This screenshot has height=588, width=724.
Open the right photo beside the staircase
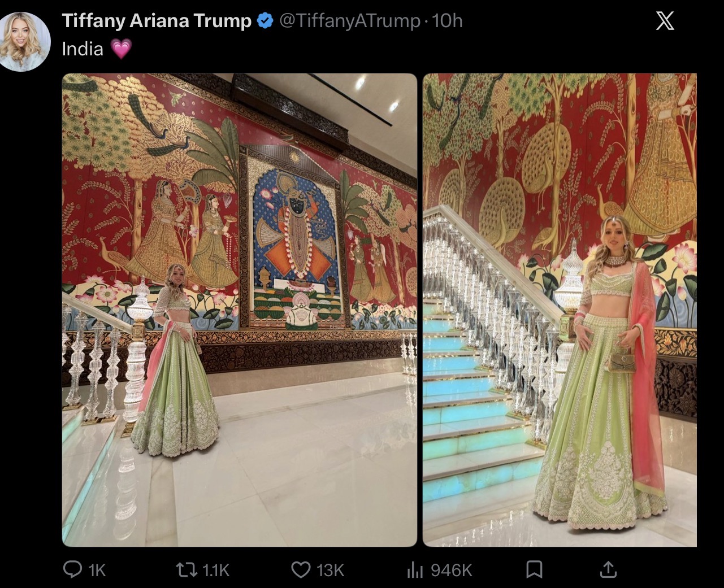[x=560, y=310]
